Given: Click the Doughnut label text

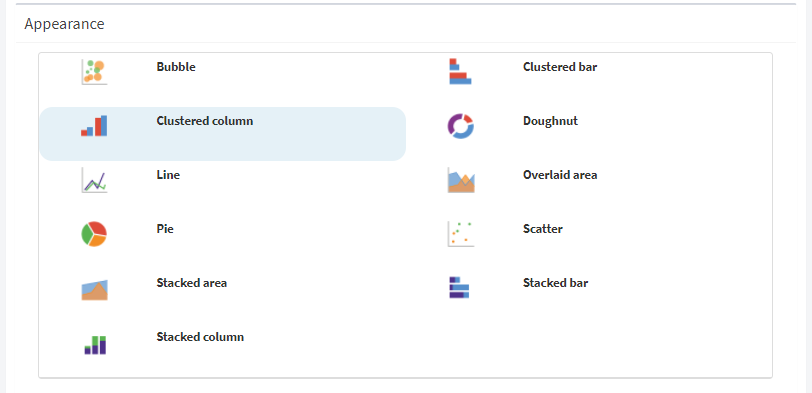Looking at the screenshot, I should pyautogui.click(x=550, y=121).
